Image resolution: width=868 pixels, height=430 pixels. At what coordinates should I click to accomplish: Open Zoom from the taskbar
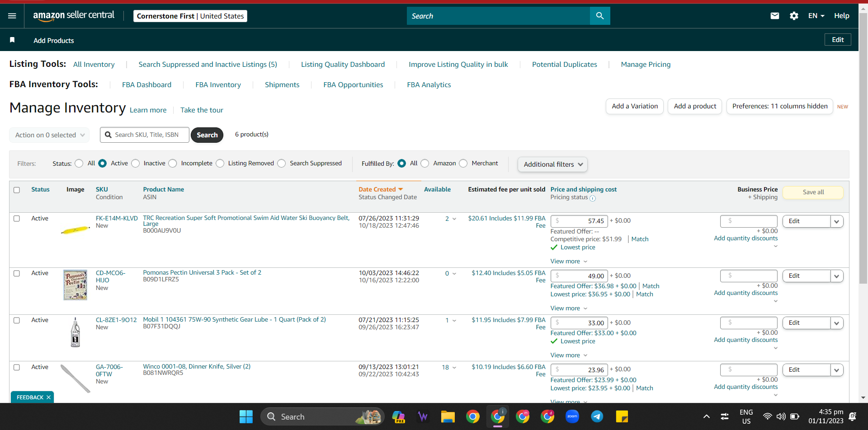pos(572,416)
